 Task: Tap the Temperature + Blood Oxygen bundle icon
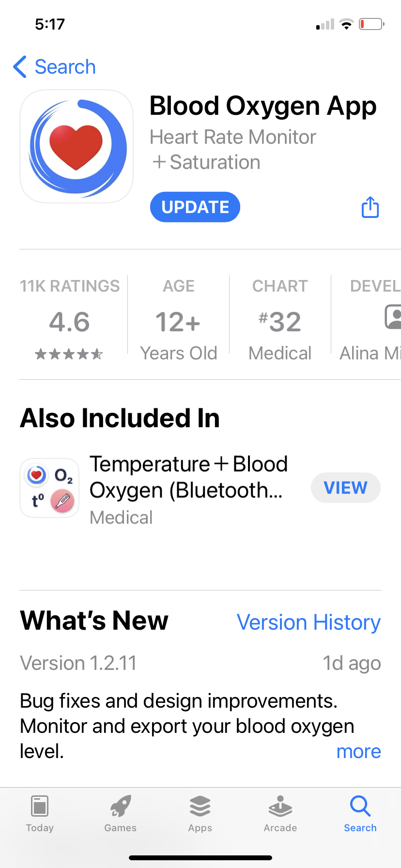49,488
